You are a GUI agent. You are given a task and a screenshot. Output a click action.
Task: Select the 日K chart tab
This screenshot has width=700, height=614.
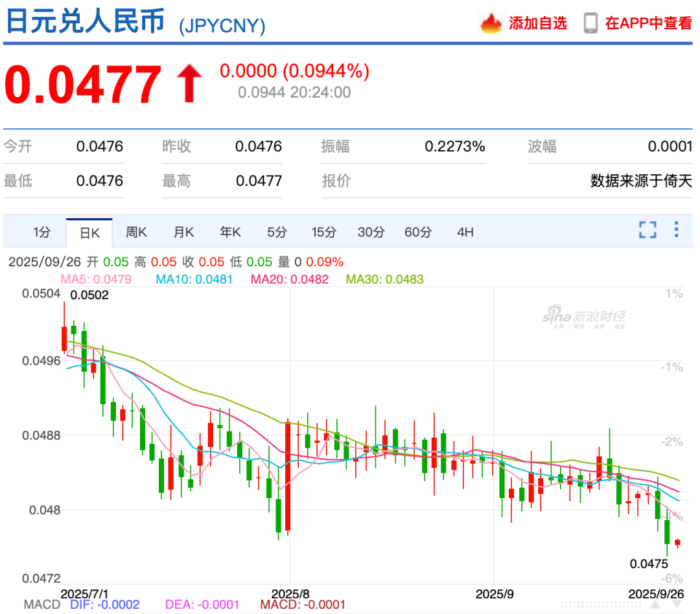pos(89,233)
